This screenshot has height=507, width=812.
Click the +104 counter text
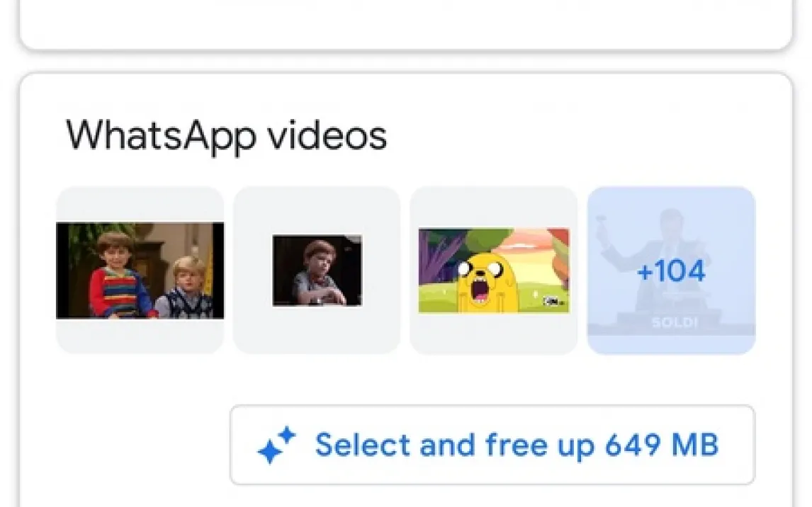tap(671, 271)
